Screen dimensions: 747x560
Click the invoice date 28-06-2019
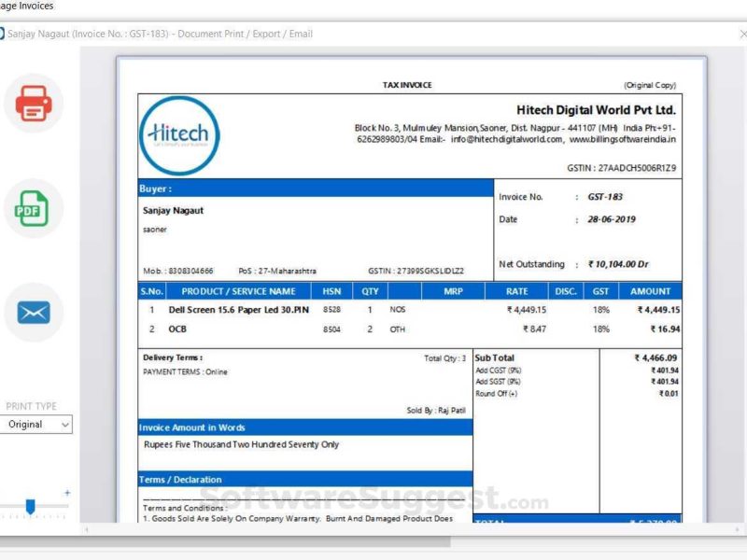[612, 219]
